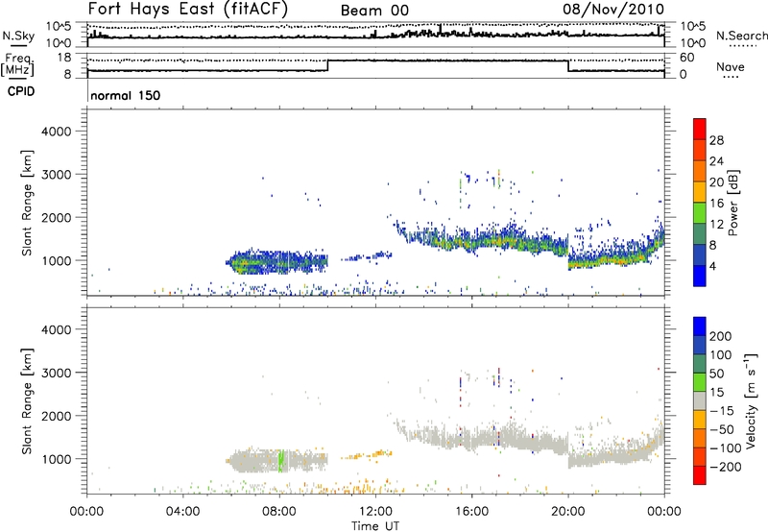
Task: Click the '16' power colorbar tick
Action: (716, 204)
